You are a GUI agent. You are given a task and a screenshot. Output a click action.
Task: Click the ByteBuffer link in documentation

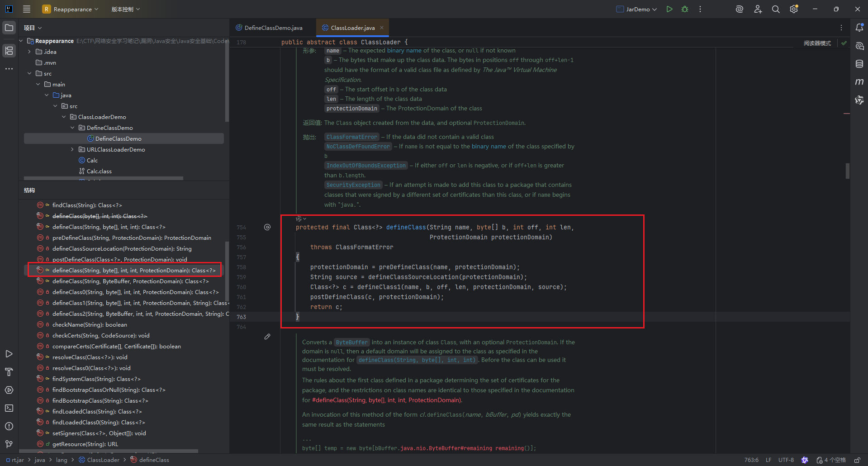pyautogui.click(x=351, y=342)
